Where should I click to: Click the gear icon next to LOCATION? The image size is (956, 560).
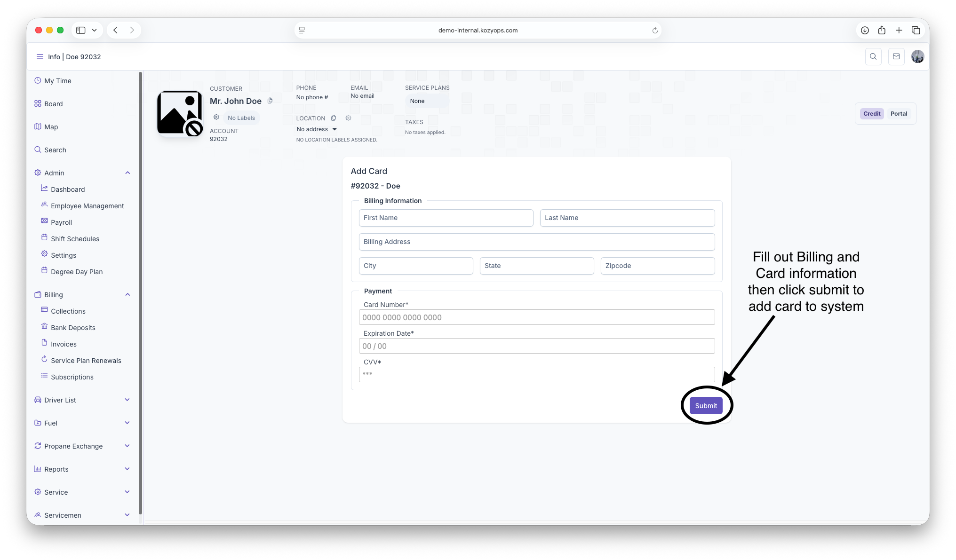(x=348, y=118)
